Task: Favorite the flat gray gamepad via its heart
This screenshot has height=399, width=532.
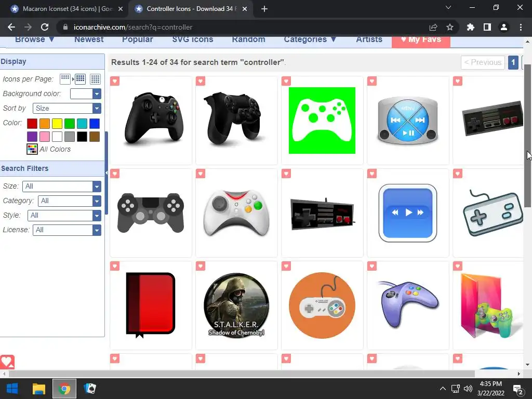Action: 115,174
